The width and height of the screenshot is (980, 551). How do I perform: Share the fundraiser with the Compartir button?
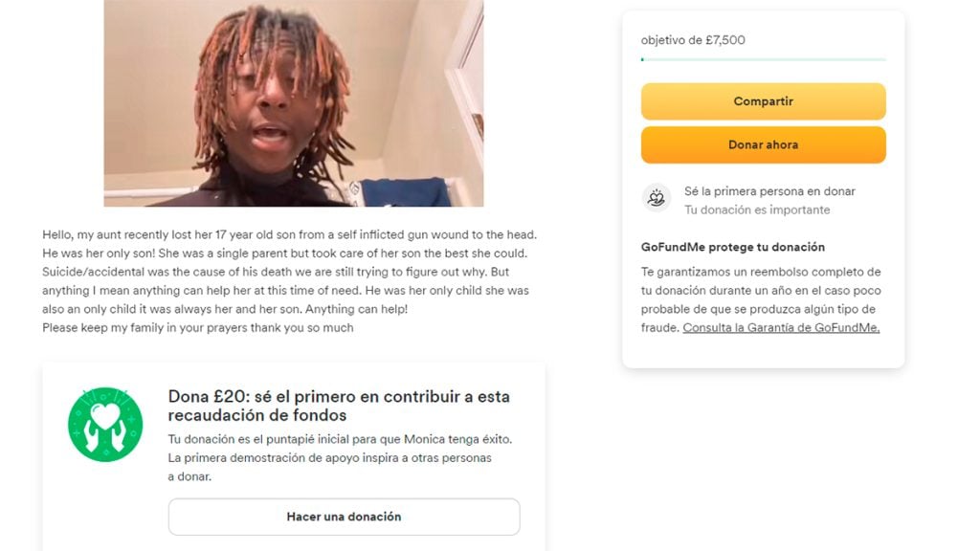pyautogui.click(x=763, y=101)
